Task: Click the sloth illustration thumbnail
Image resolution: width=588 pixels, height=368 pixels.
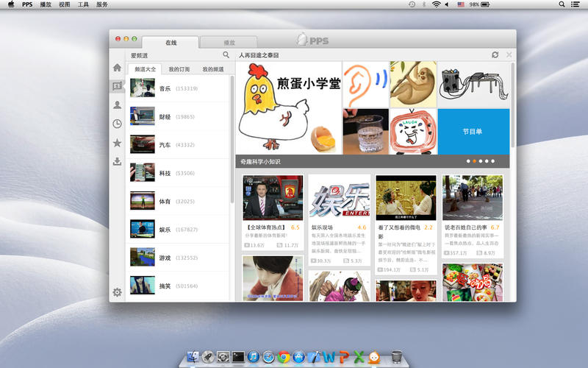Action: (x=413, y=85)
